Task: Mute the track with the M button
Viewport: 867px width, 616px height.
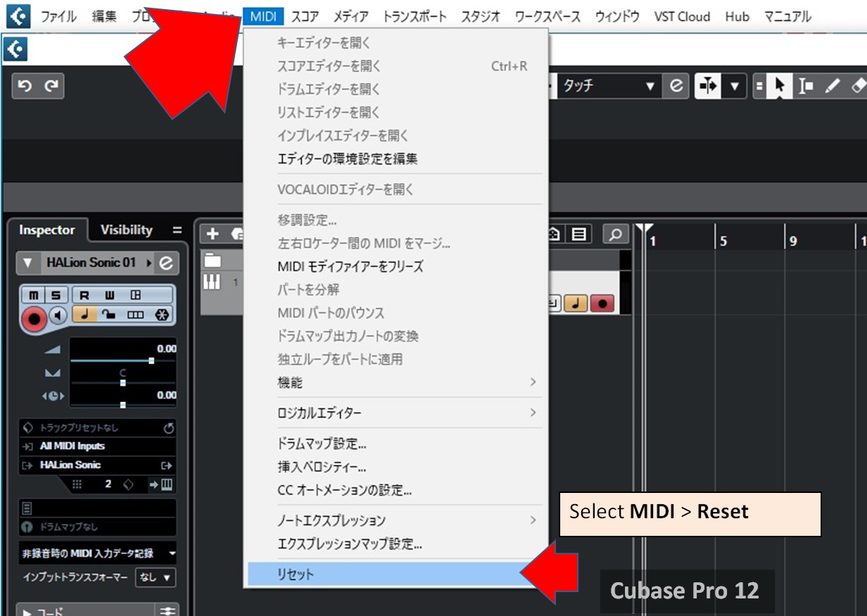Action: [x=34, y=295]
